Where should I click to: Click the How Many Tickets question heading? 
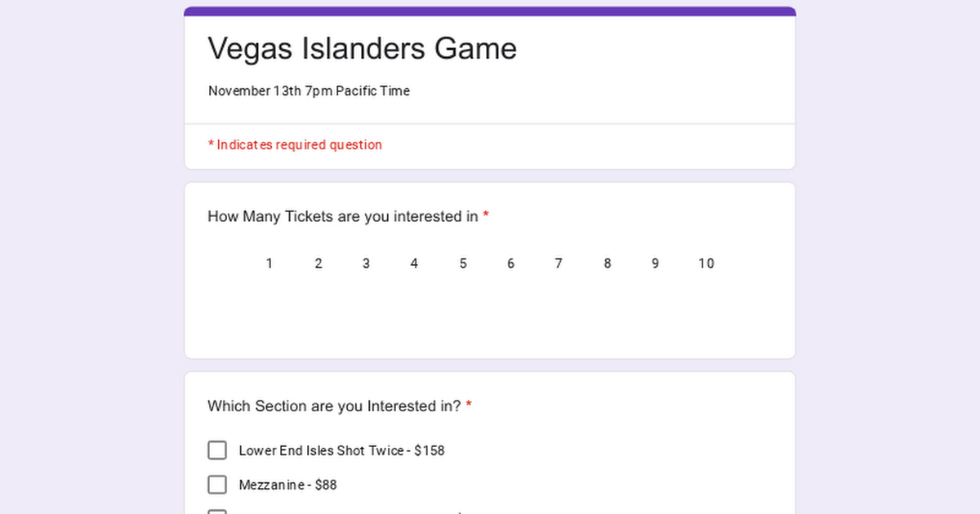[343, 216]
